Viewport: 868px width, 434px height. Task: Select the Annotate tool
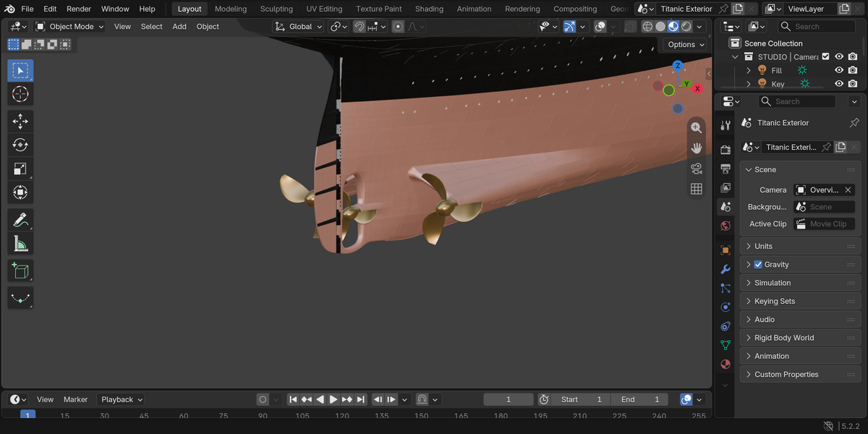point(20,220)
